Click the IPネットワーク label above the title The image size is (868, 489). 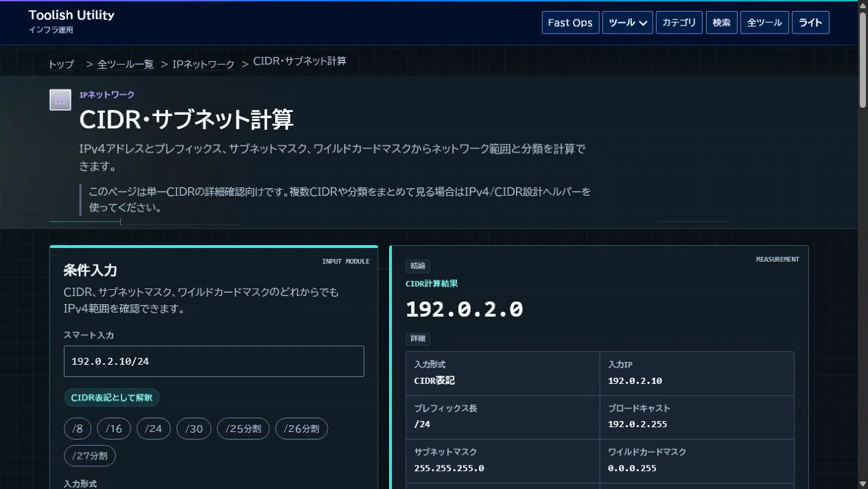click(107, 95)
